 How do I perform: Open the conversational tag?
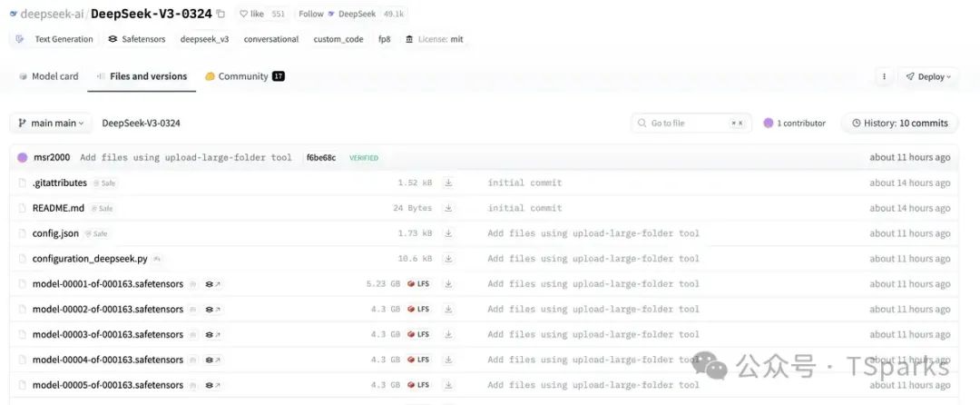(271, 39)
